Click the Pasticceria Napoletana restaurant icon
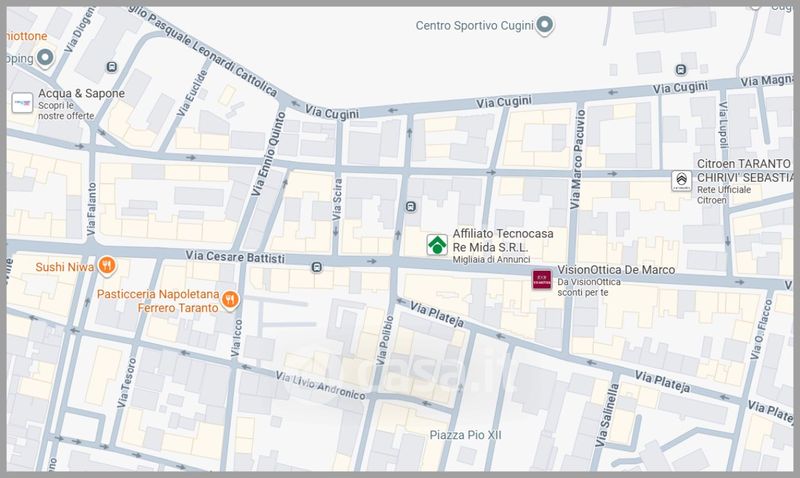Viewport: 800px width, 478px height. click(x=230, y=298)
